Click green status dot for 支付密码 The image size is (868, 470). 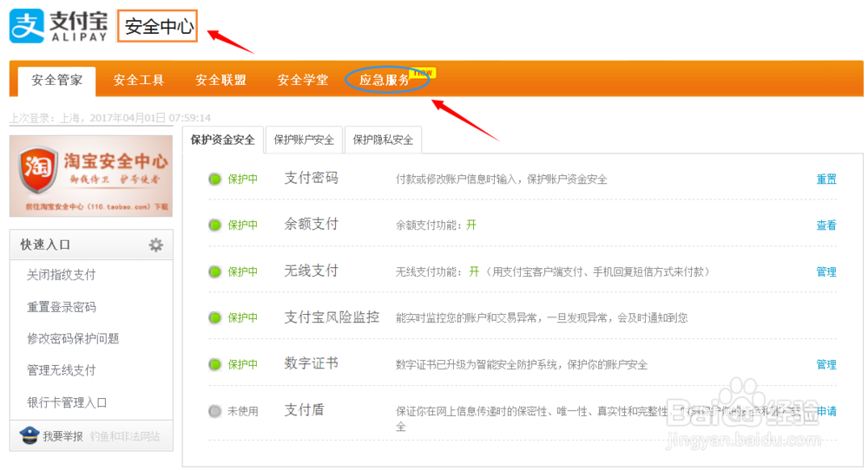point(214,180)
